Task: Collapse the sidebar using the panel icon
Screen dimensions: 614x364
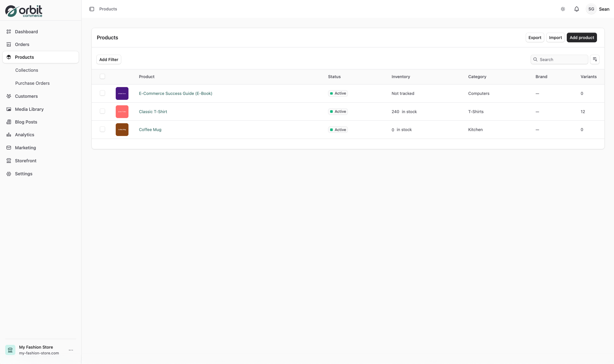Action: [92, 9]
